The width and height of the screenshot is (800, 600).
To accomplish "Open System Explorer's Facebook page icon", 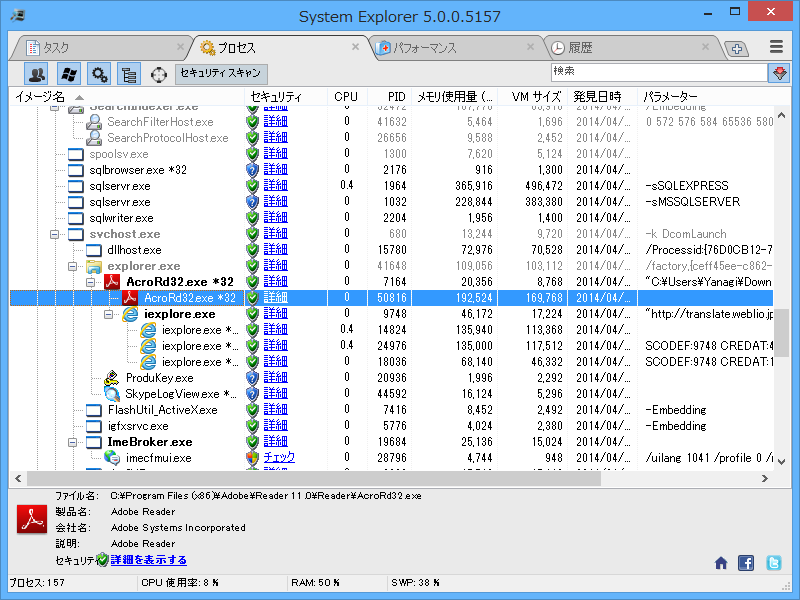I will coord(746,563).
